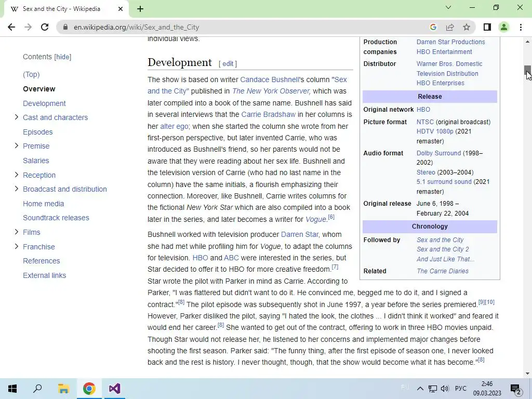The height and width of the screenshot is (399, 532).
Task: Click the site lock icon in address bar
Action: pyautogui.click(x=66, y=27)
